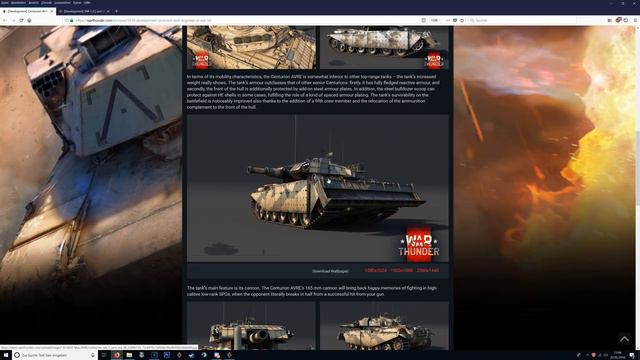
Task: Go to the browser home page icon
Action: pyautogui.click(x=29, y=20)
